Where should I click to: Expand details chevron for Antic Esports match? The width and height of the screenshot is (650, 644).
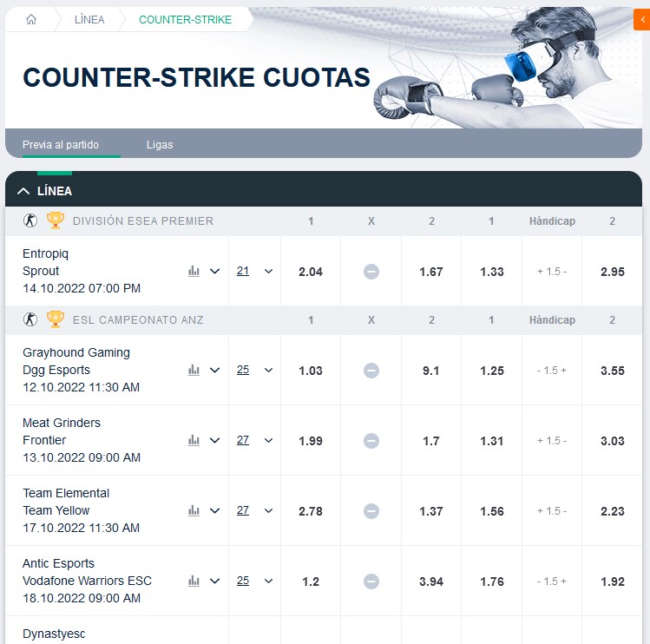[215, 581]
